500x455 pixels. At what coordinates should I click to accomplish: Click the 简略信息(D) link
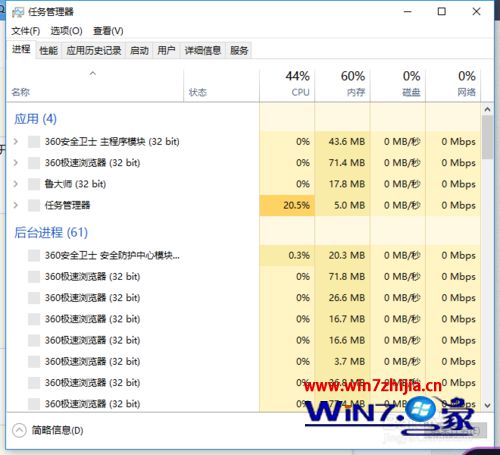pos(57,430)
